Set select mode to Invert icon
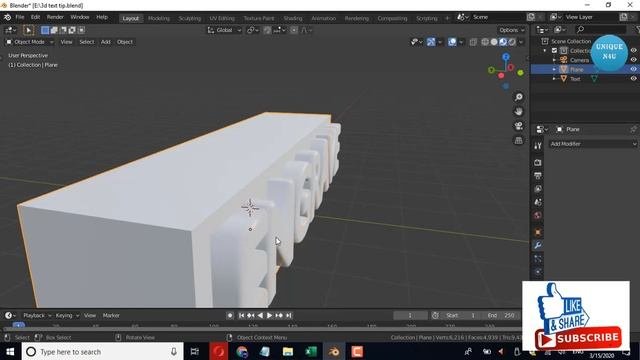The width and height of the screenshot is (640, 360). click(x=72, y=30)
